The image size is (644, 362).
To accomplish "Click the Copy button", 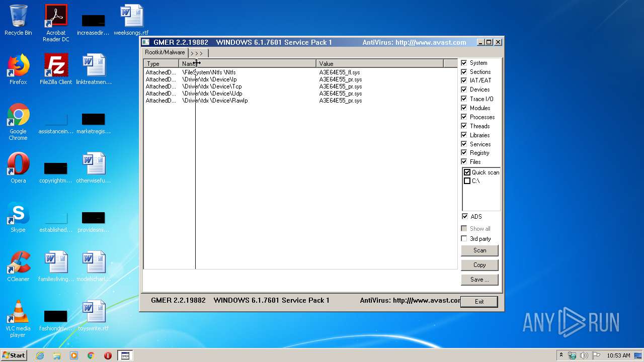I will [x=479, y=265].
